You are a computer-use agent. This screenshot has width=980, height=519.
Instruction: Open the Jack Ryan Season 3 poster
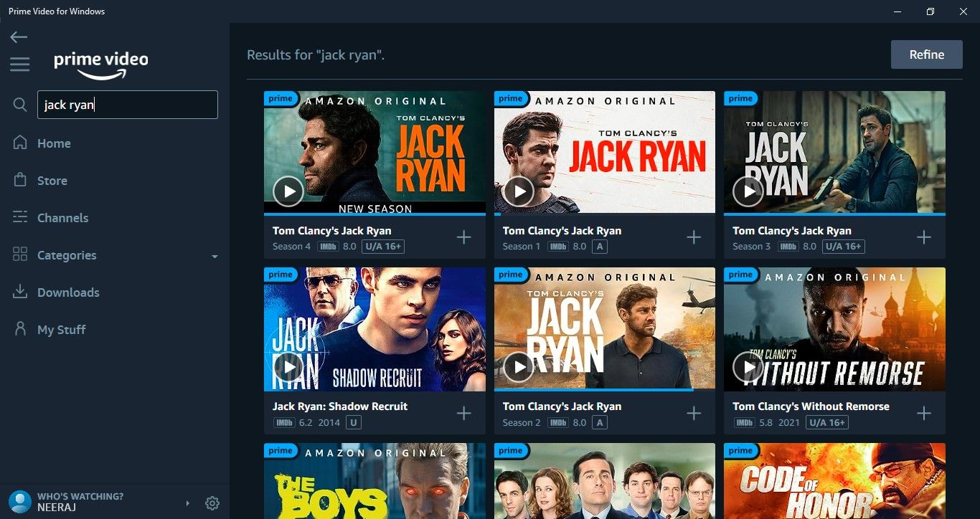pos(834,153)
